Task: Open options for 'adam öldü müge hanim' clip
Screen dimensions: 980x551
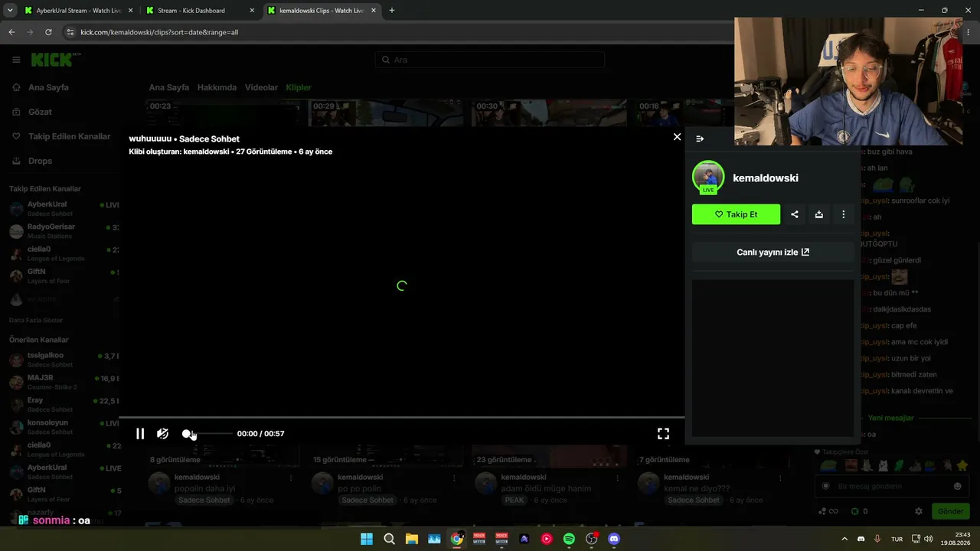Action: (617, 478)
